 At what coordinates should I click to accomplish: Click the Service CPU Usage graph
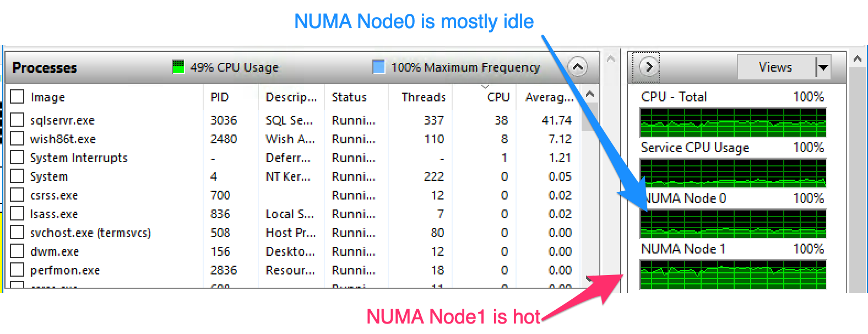(733, 173)
